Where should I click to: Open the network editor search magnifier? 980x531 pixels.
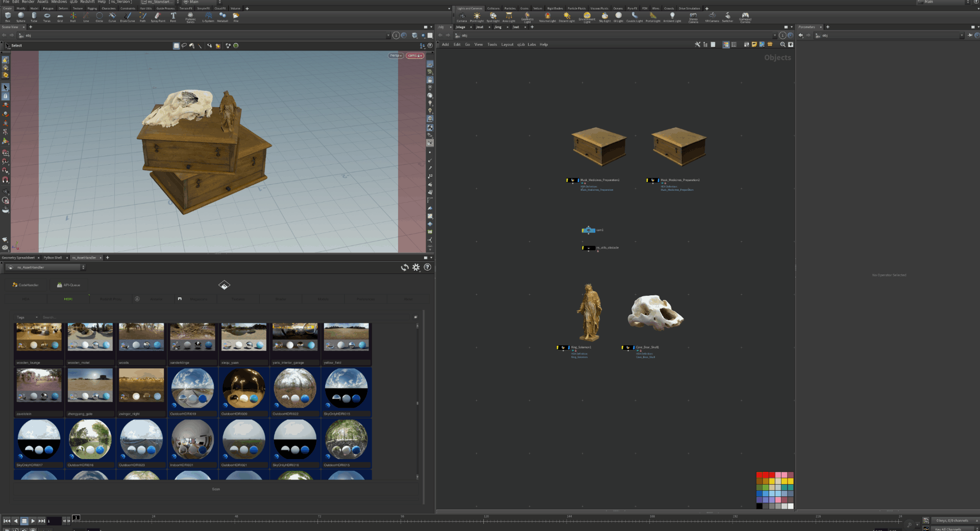click(x=782, y=45)
